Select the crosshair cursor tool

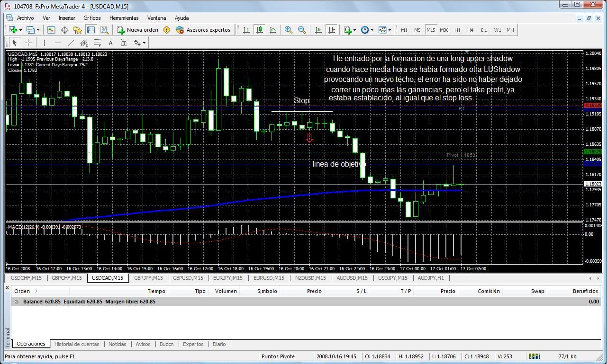pyautogui.click(x=28, y=43)
